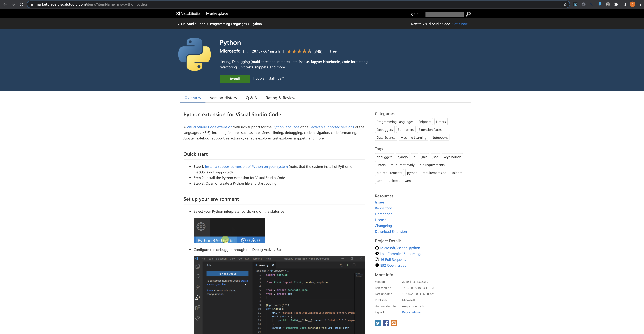The image size is (644, 334).
Task: Click the keybindings tag
Action: (452, 157)
